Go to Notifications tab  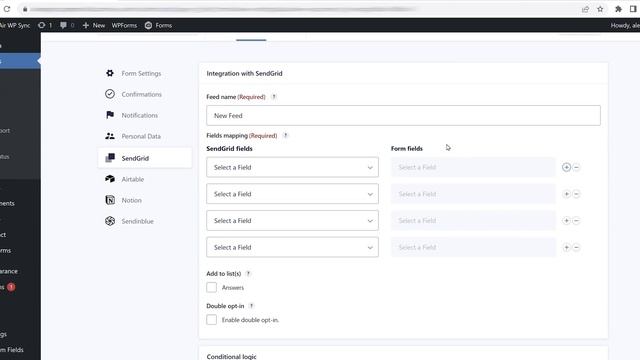click(140, 116)
